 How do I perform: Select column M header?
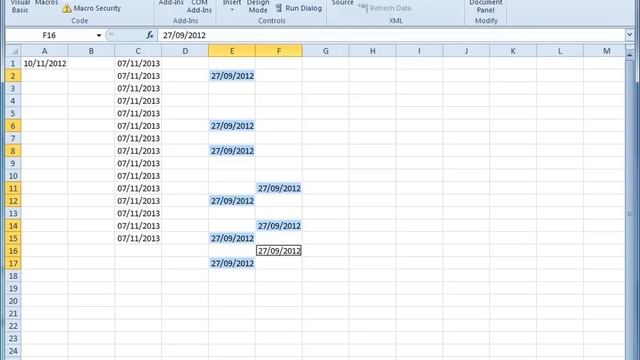coord(604,51)
